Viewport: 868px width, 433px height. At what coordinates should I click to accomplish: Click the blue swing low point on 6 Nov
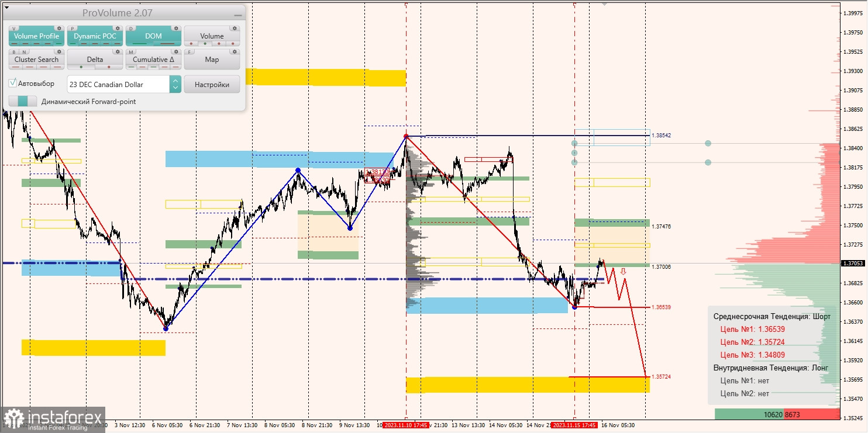[x=166, y=328]
